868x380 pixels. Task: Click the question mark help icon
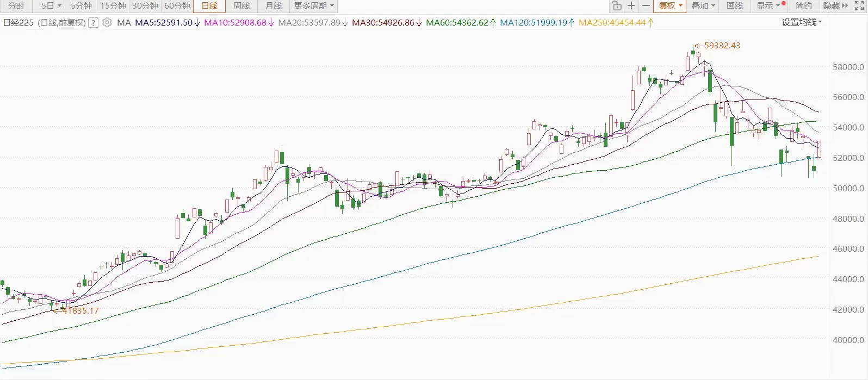tap(93, 23)
